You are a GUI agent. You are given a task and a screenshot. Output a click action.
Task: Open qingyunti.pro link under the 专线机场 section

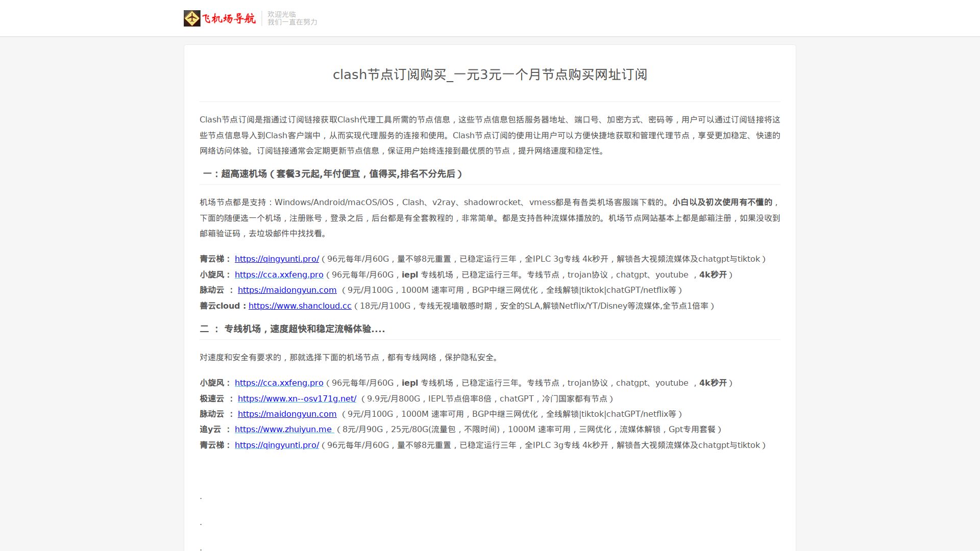pos(277,445)
